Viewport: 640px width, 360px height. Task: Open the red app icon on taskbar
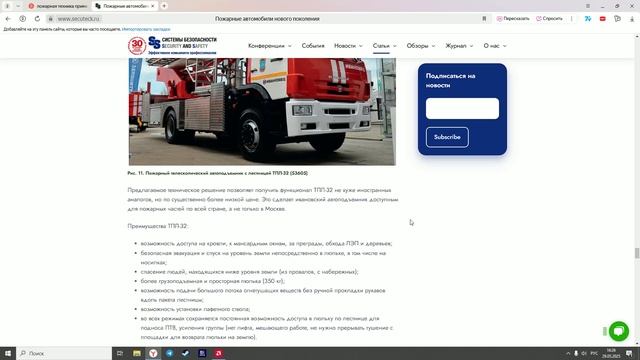(x=218, y=353)
